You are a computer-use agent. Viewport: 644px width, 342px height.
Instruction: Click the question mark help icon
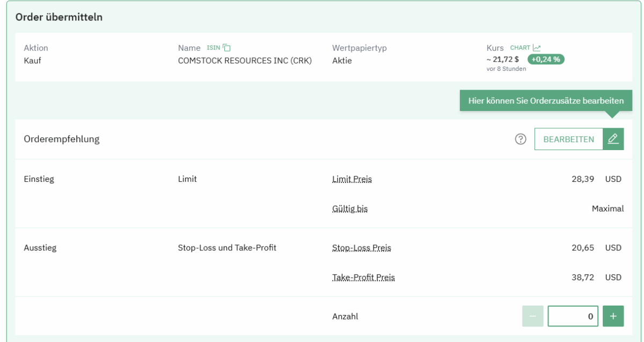click(x=519, y=139)
